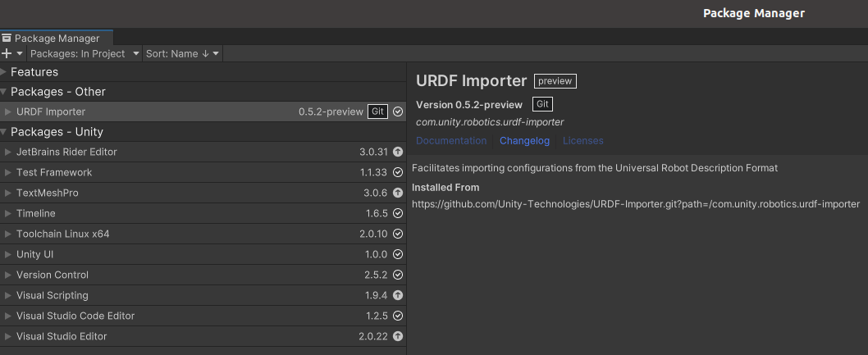The width and height of the screenshot is (868, 355).
Task: Click the installed checkmark icon for URDF Importer
Action: pos(398,112)
